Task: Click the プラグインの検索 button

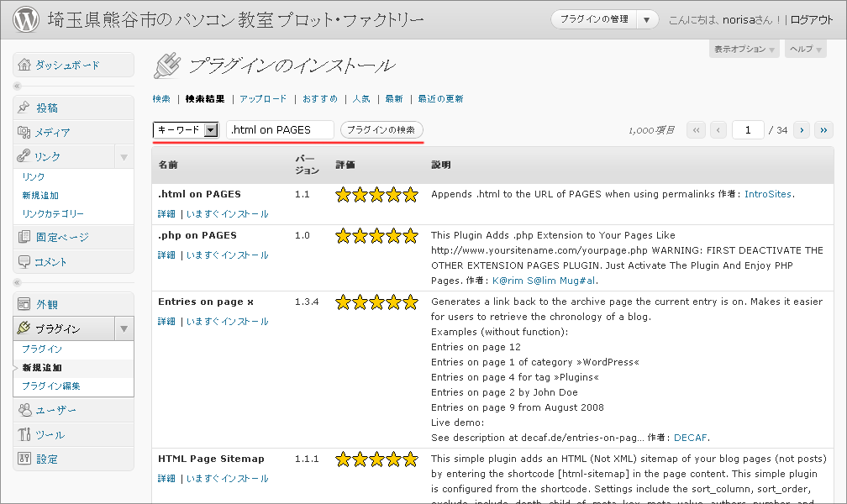Action: 381,130
